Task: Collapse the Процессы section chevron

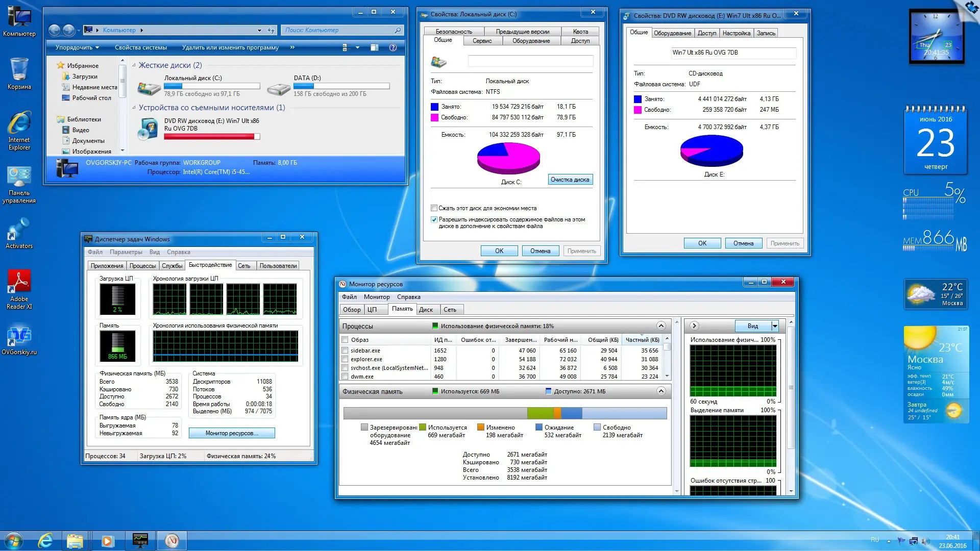Action: point(661,326)
